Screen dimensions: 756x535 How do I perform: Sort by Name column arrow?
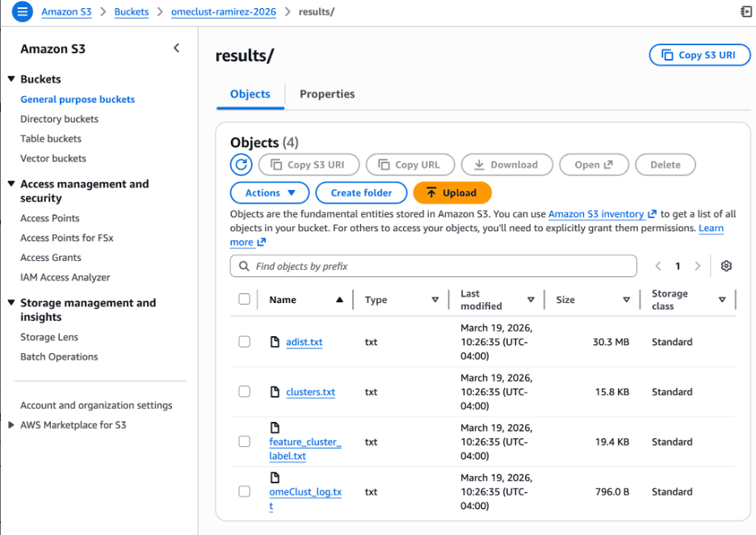[339, 300]
